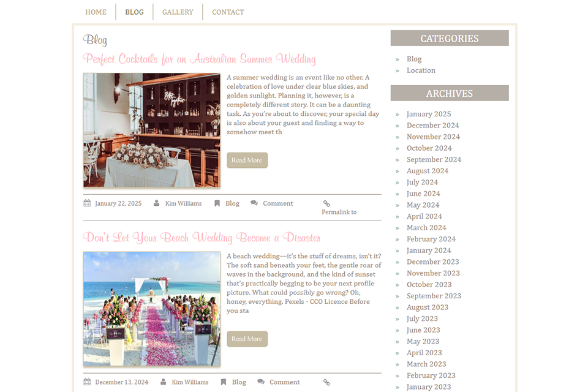
Task: Click the 'Permalink to' text link
Action: point(339,212)
